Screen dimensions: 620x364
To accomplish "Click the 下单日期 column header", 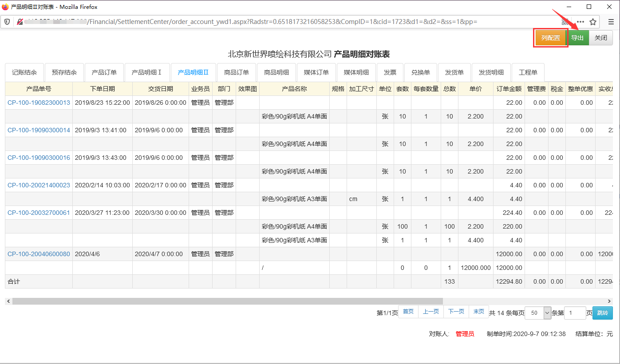I will click(x=103, y=89).
